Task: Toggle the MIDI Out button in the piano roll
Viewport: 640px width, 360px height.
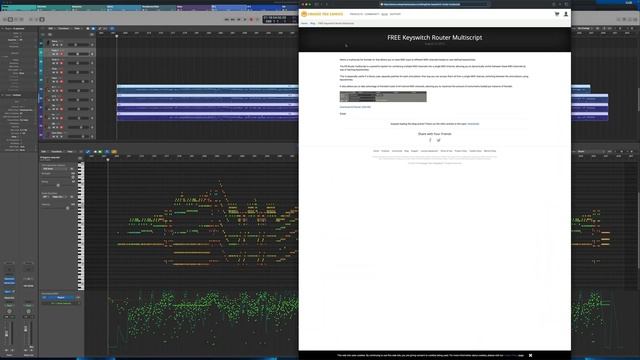Action: click(100, 151)
